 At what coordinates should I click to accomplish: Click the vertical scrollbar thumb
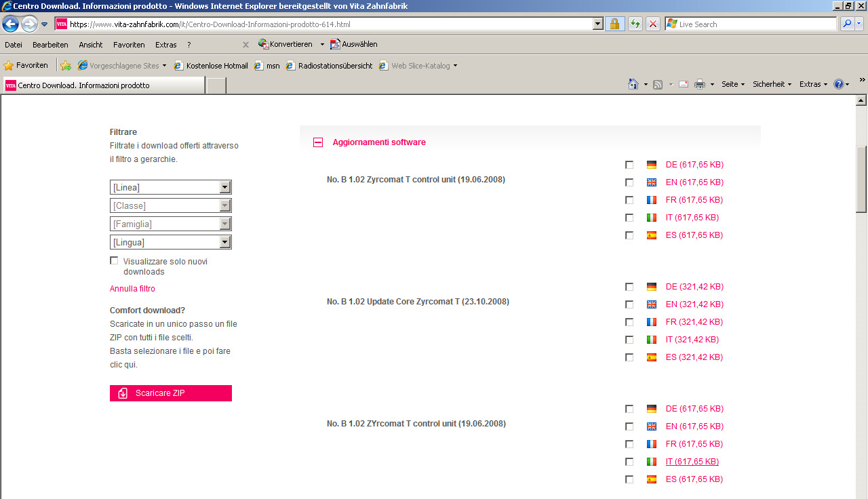pyautogui.click(x=862, y=179)
